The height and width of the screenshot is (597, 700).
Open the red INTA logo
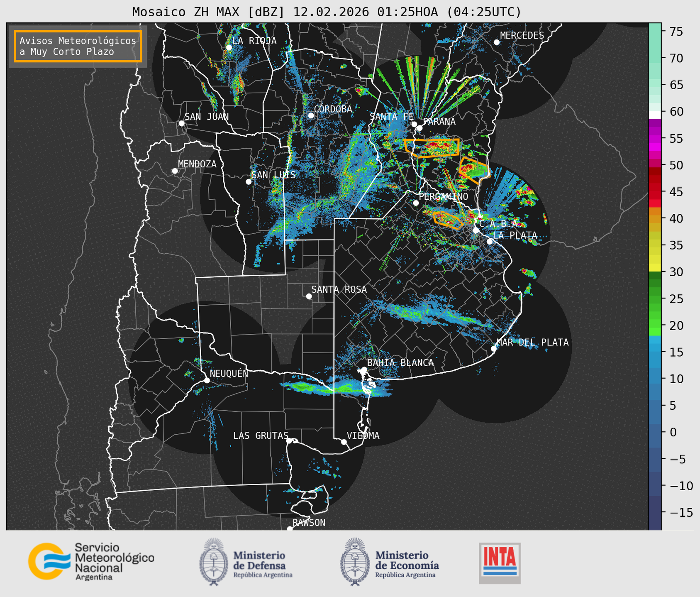click(x=500, y=563)
